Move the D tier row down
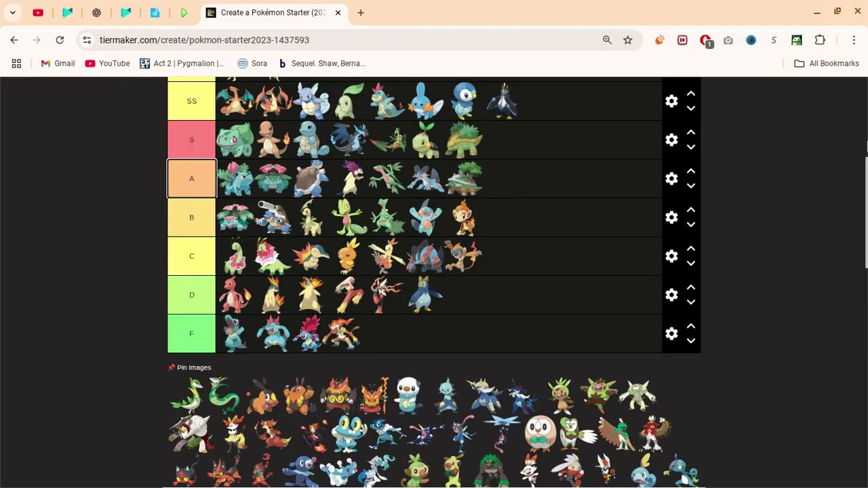 [x=691, y=302]
